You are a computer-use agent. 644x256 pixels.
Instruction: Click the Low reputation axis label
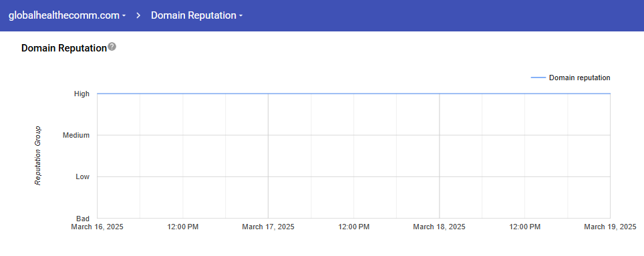click(82, 176)
